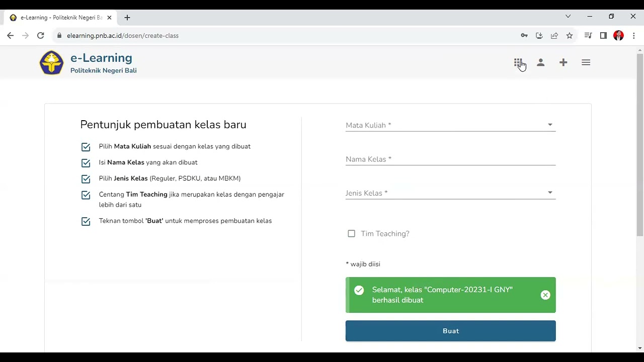644x362 pixels.
Task: Click the user profile icon
Action: (540, 62)
